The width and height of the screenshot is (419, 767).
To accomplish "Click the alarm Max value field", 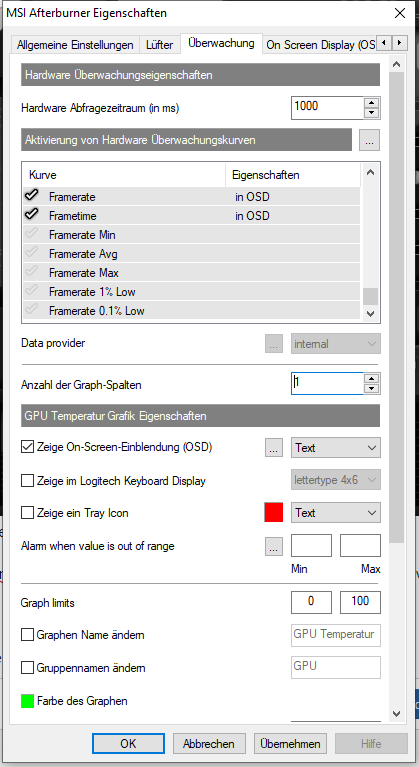I will point(360,546).
